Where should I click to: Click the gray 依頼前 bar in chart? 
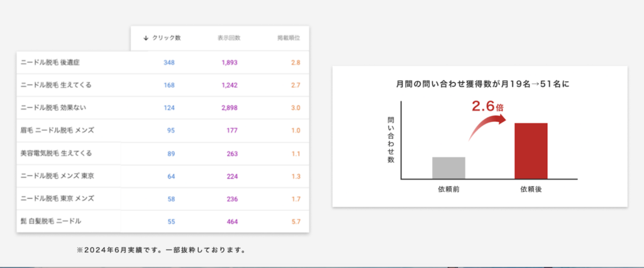click(448, 168)
